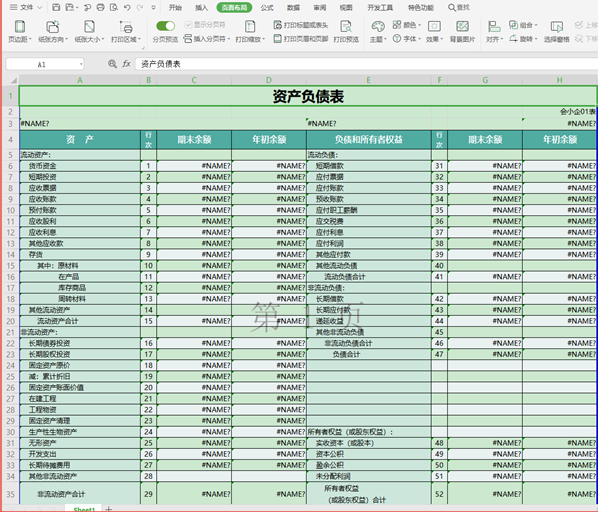Click the Print icon in quick access toolbar

point(100,7)
